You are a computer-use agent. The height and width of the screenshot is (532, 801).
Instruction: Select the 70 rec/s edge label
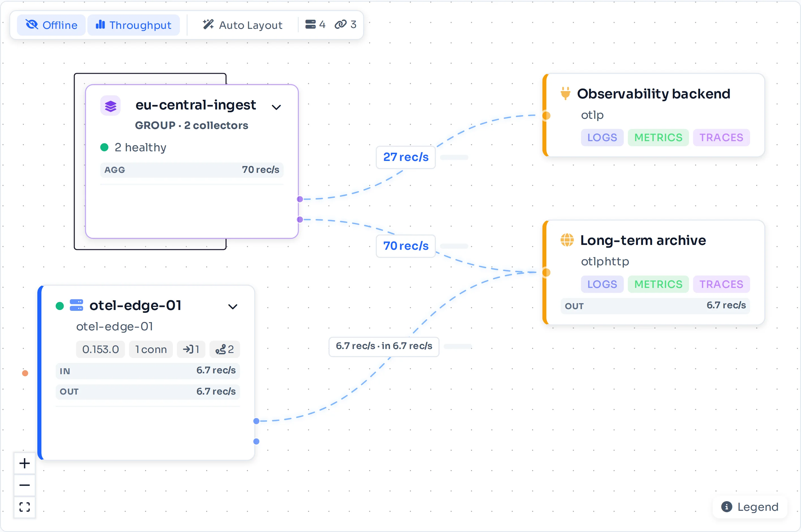(406, 246)
